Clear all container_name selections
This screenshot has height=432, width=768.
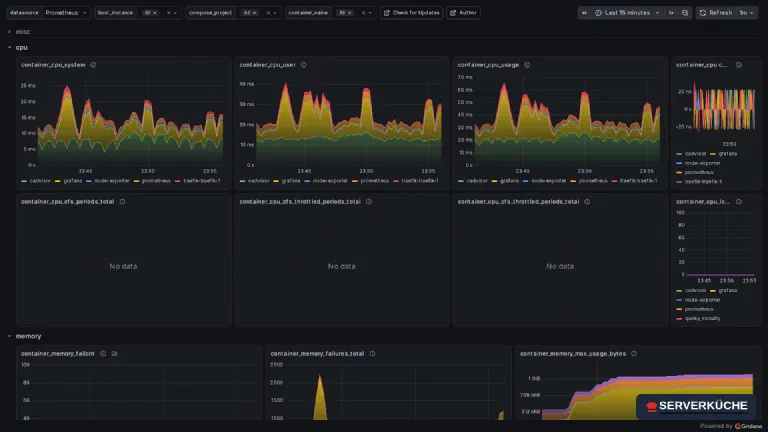(363, 13)
